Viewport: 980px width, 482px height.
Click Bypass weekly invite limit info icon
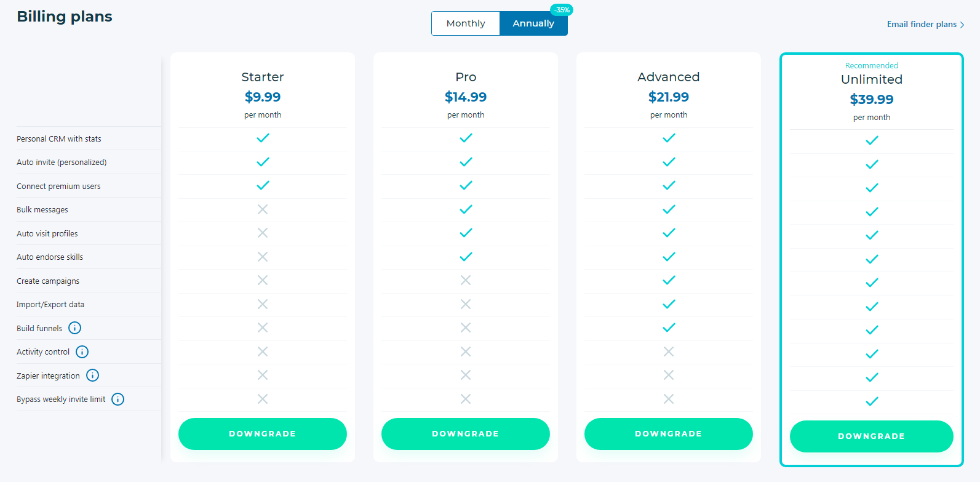118,399
